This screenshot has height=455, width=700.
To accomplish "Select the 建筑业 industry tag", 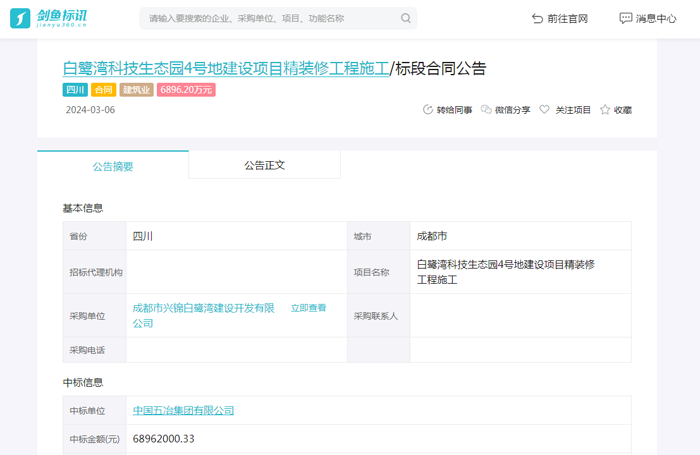I will coord(137,90).
